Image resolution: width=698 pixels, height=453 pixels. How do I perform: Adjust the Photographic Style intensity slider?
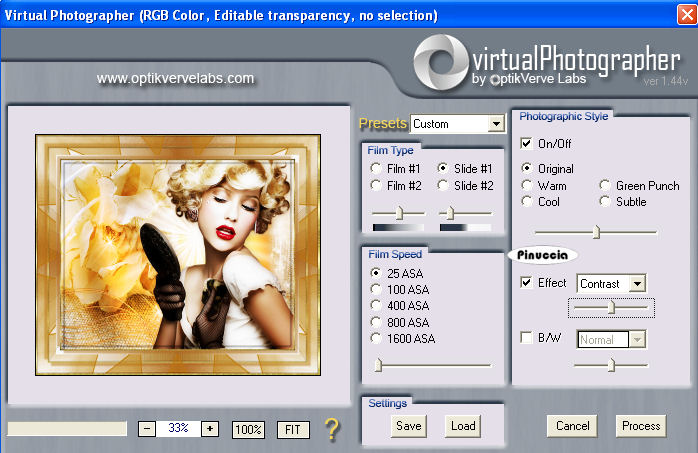596,232
